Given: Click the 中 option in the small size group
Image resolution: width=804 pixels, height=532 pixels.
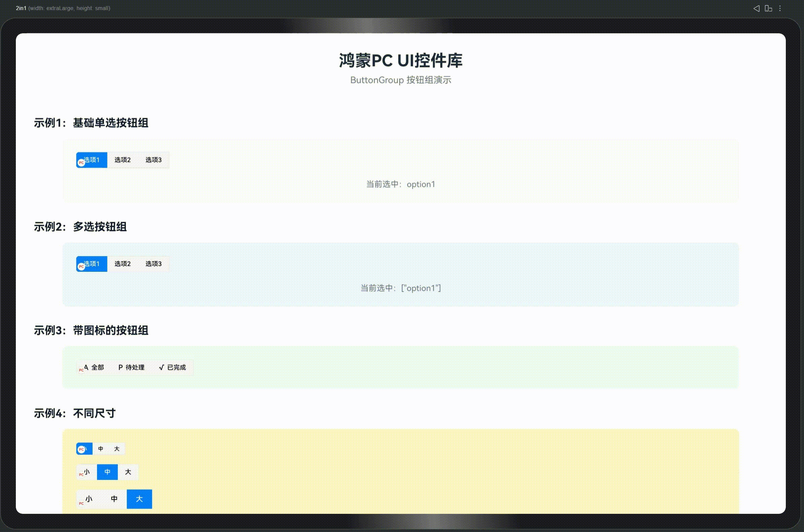Looking at the screenshot, I should [100, 448].
